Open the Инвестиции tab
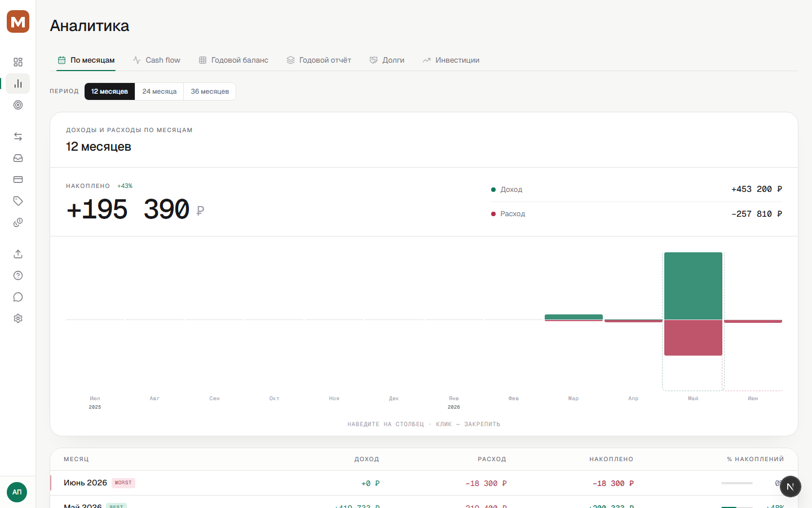Image resolution: width=812 pixels, height=508 pixels. (451, 60)
